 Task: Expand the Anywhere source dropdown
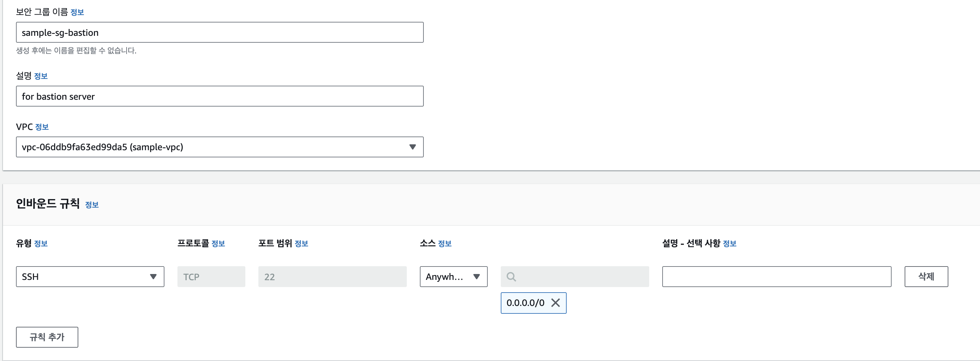453,277
